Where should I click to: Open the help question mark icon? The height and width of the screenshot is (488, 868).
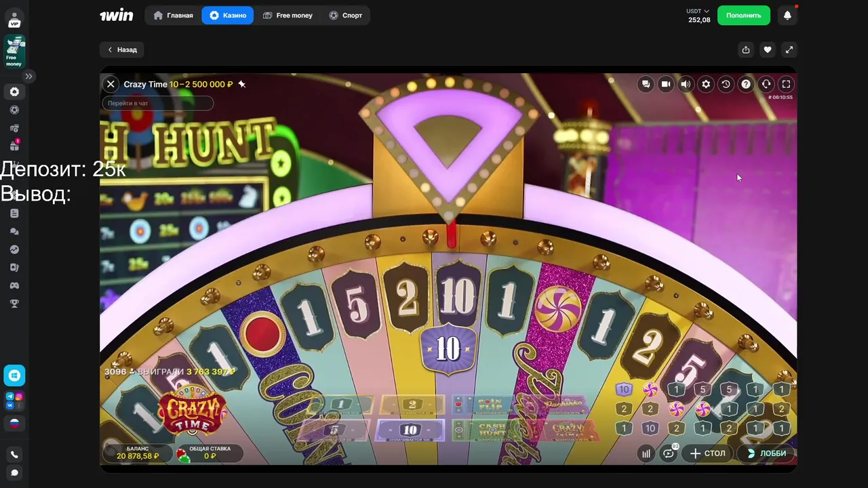tap(746, 84)
